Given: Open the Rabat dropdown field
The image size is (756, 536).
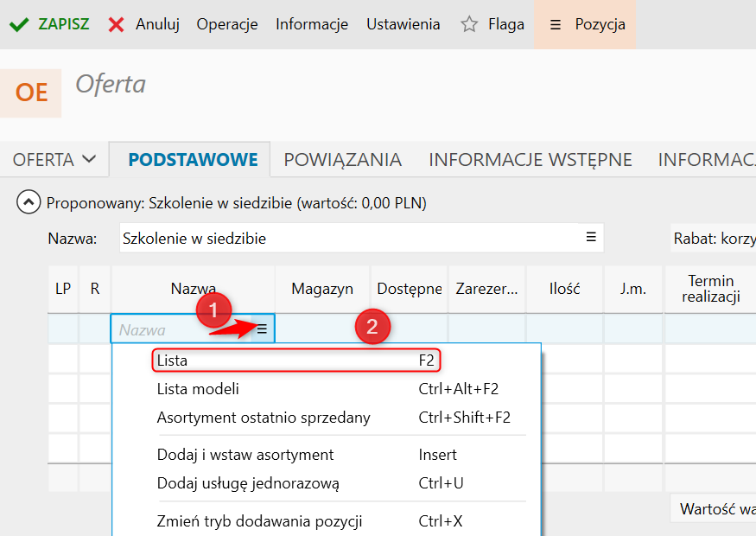Looking at the screenshot, I should tap(714, 239).
